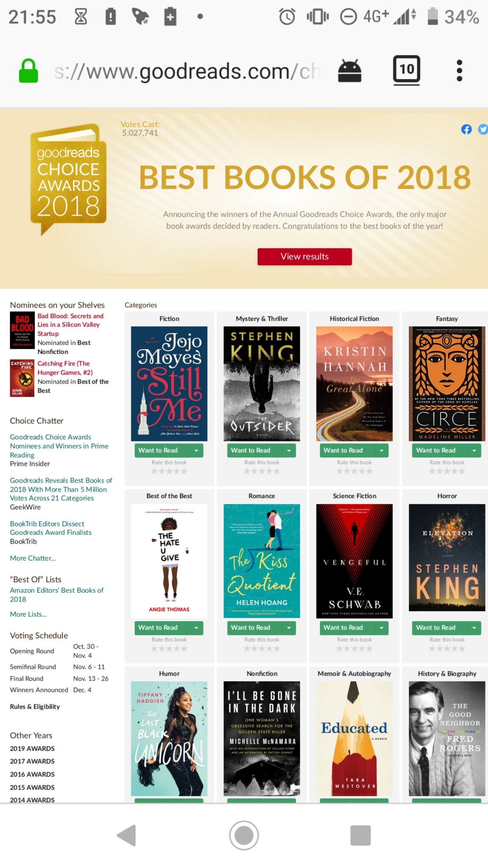Expand shelf dropdown for Circe
Viewport: 488px width, 868px height.
coord(474,450)
